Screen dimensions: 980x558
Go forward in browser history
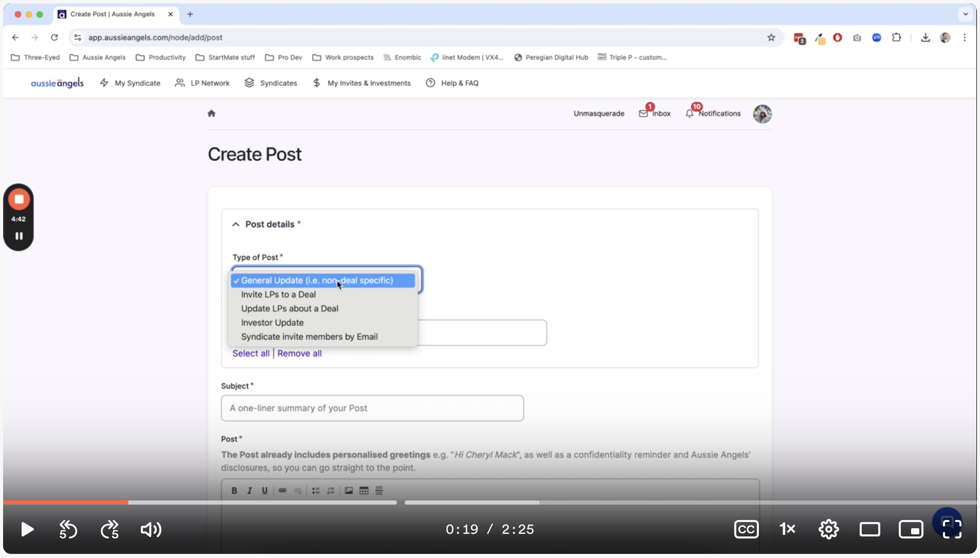tap(34, 38)
